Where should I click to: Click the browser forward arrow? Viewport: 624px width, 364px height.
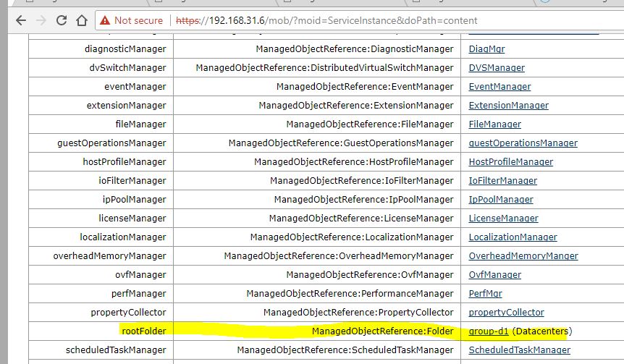41,20
